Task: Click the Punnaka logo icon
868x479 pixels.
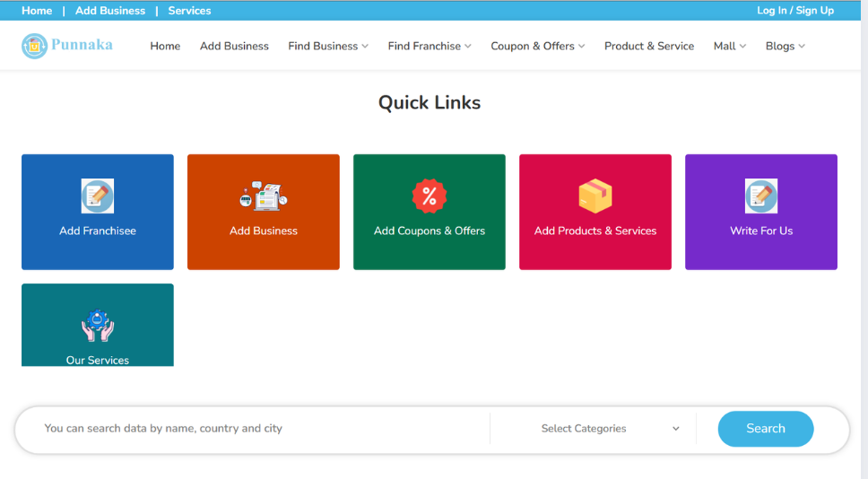Action: (x=35, y=46)
